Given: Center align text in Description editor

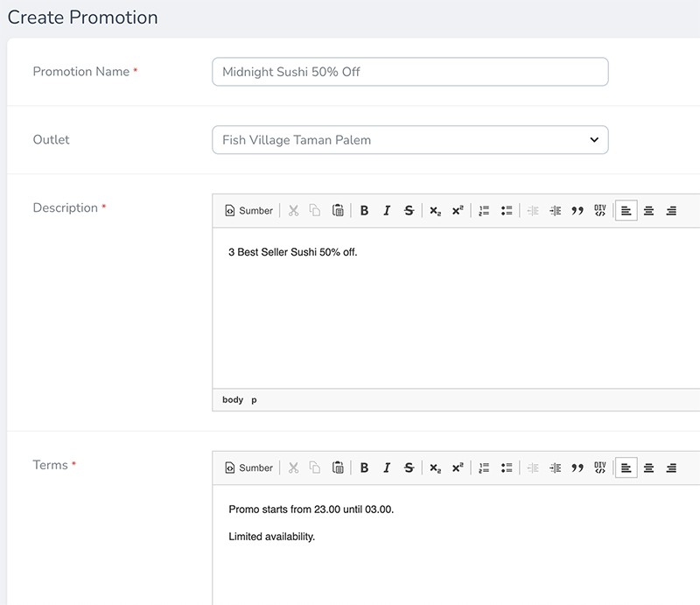Looking at the screenshot, I should 649,211.
